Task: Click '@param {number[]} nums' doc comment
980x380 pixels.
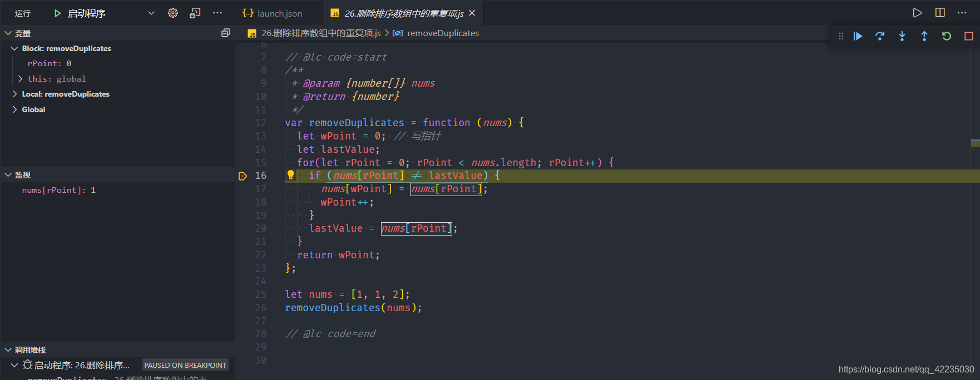Action: [369, 83]
